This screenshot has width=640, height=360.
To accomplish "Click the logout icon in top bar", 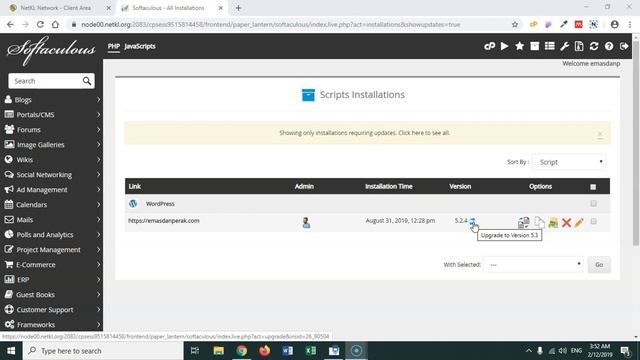I will point(624,46).
